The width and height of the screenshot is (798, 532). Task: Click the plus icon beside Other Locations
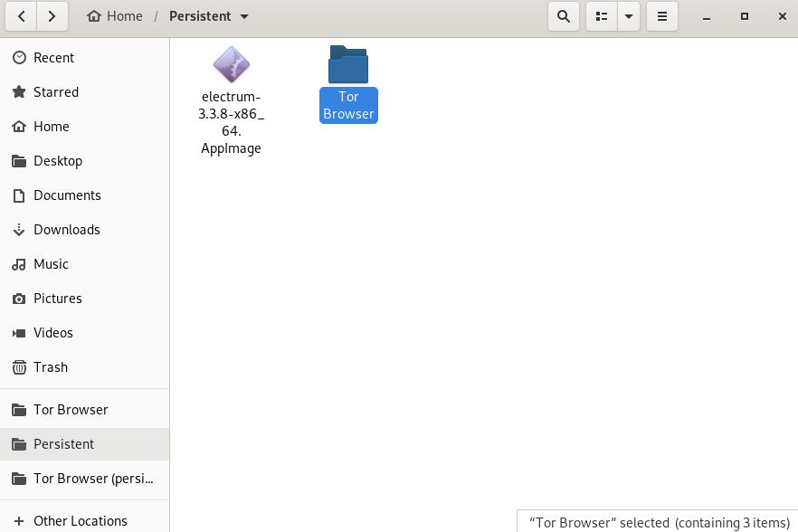pyautogui.click(x=19, y=521)
